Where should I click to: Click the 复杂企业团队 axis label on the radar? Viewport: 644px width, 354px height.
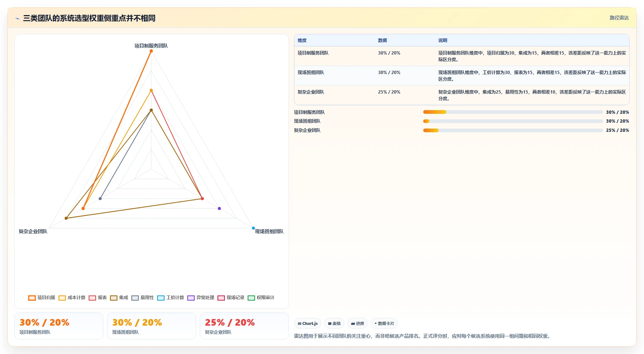[33, 231]
